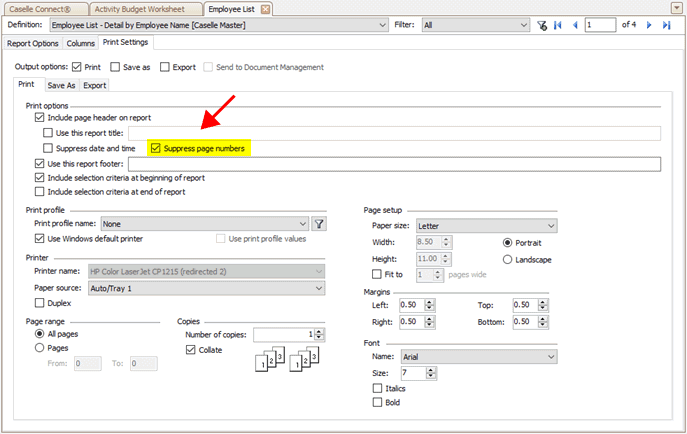The width and height of the screenshot is (687, 434).
Task: Select the Pages range radio button
Action: point(39,348)
